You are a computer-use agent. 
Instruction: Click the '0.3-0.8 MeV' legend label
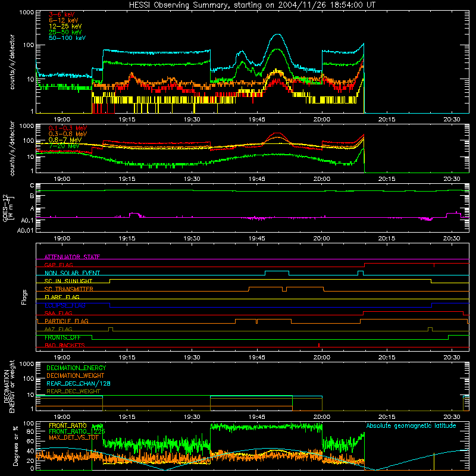pos(68,134)
